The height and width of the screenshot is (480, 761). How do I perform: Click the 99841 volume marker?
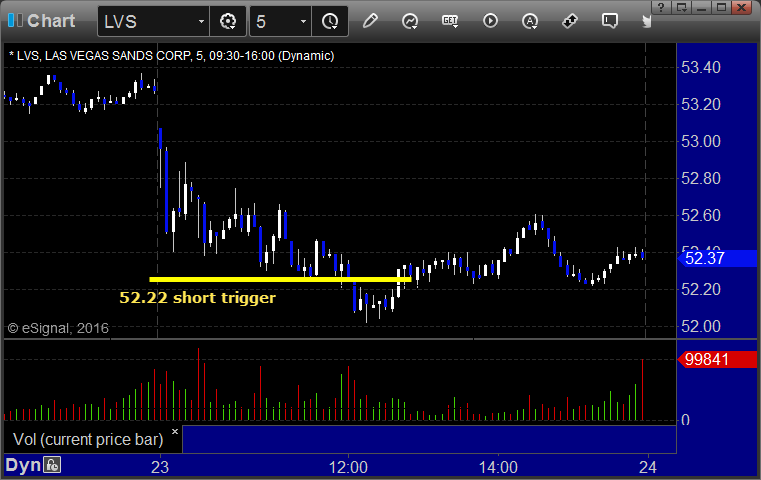717,360
